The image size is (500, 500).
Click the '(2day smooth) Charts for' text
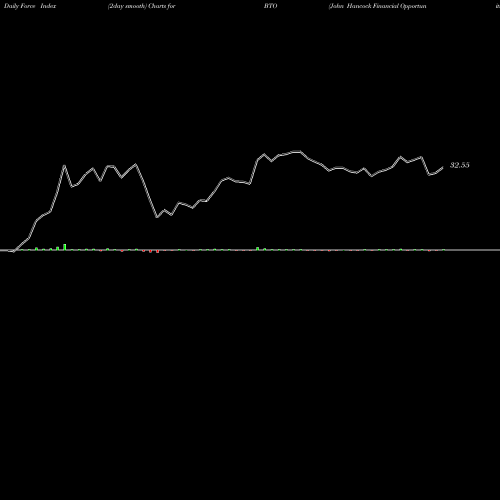pos(142,6)
